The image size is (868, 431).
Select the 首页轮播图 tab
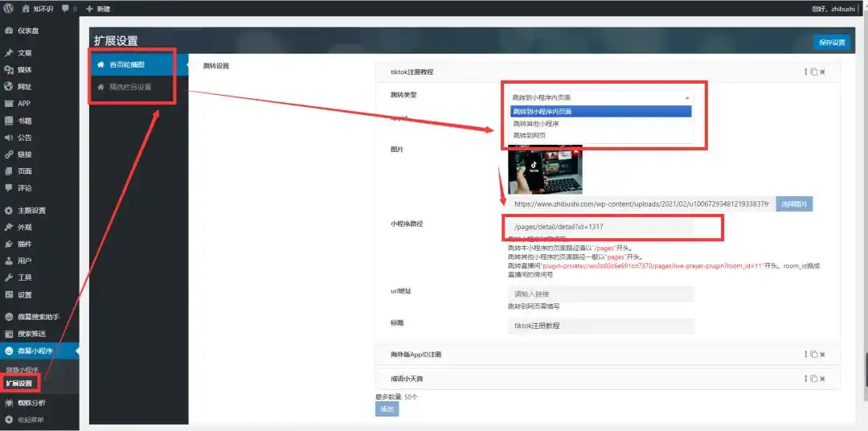click(127, 64)
